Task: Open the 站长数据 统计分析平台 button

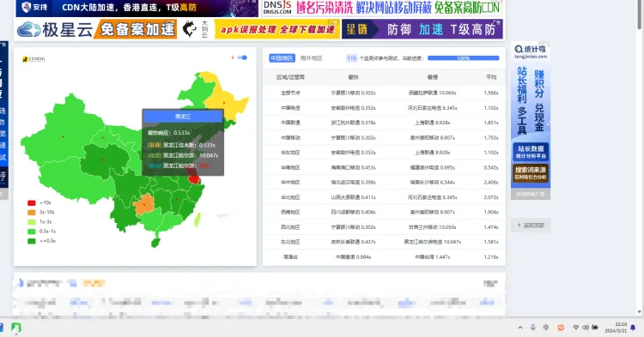Action: (531, 152)
